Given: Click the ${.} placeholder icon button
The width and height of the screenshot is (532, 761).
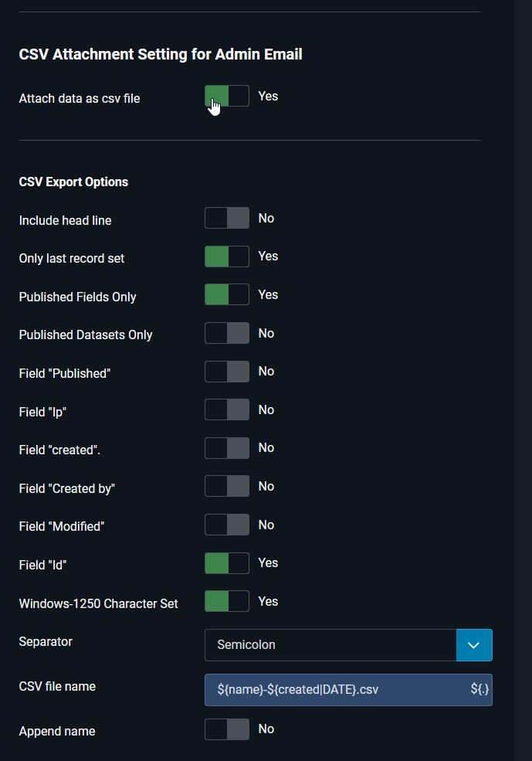Looking at the screenshot, I should pyautogui.click(x=479, y=690).
